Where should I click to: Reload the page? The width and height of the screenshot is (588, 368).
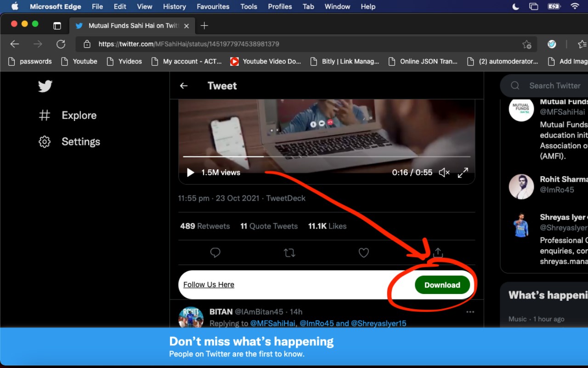[x=61, y=44]
